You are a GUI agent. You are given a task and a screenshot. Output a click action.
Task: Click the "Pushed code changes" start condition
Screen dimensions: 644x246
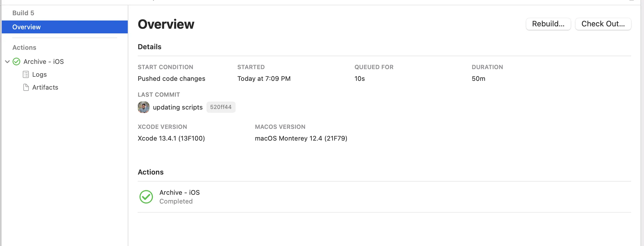(171, 78)
